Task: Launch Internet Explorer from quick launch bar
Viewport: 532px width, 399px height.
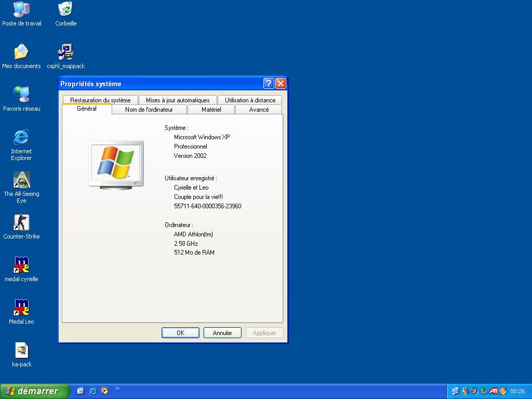Action: (x=92, y=391)
